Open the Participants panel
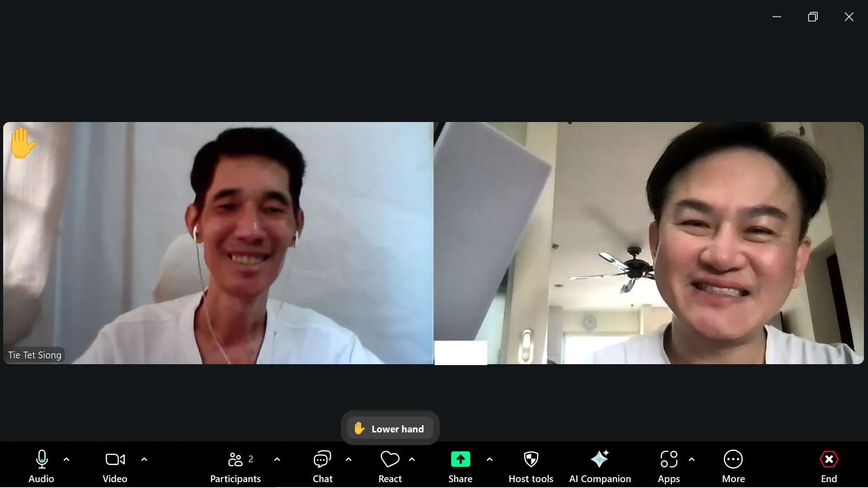 pos(236,460)
